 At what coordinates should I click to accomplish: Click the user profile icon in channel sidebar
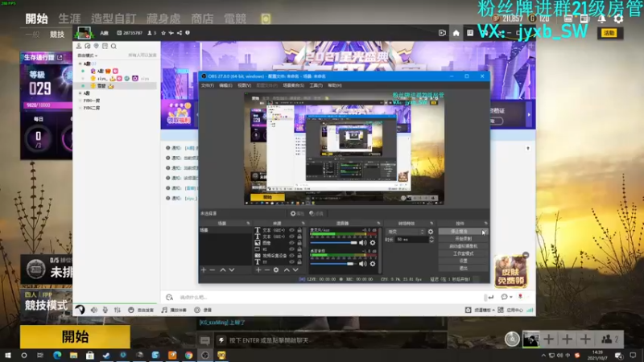[79, 46]
